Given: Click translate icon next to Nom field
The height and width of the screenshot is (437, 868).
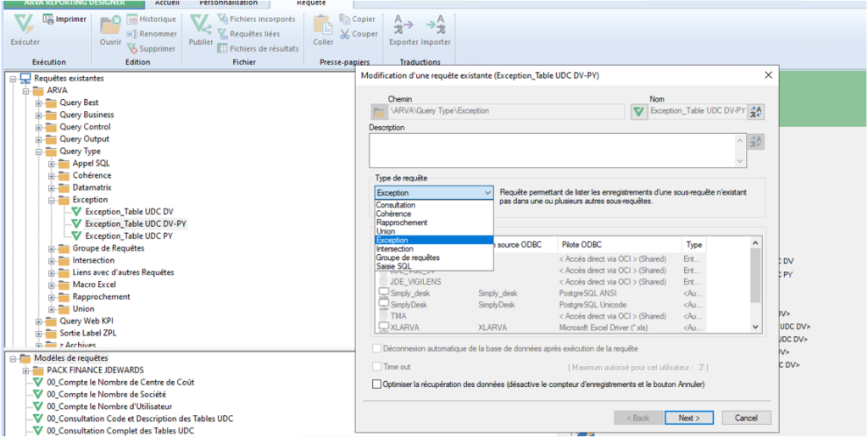Looking at the screenshot, I should click(756, 111).
